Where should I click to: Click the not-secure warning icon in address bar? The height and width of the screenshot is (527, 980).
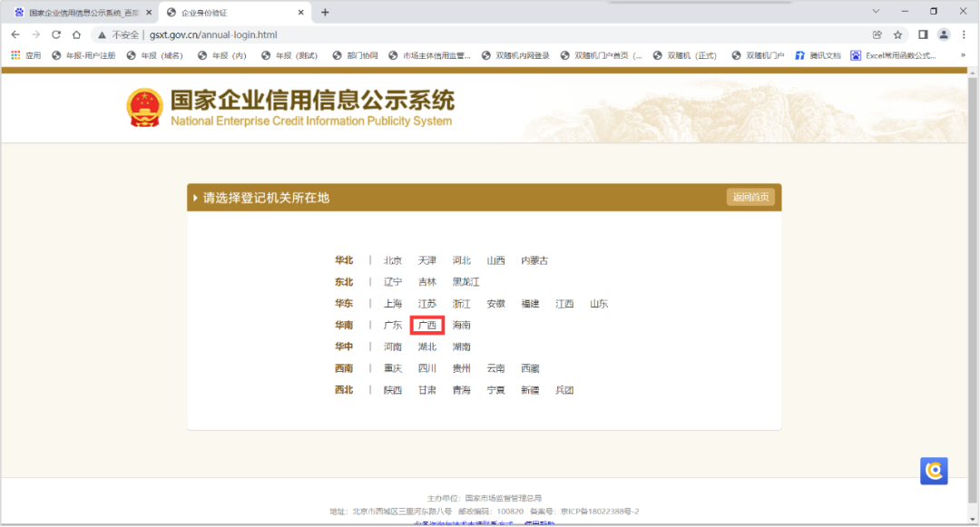102,35
